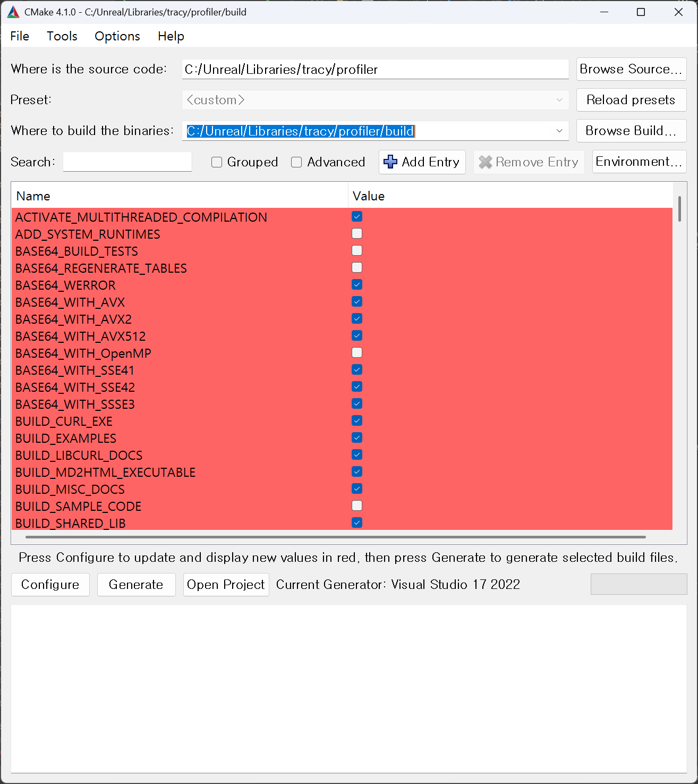Click the progress bar beside generator label
Screen dimensions: 698x784
(639, 584)
